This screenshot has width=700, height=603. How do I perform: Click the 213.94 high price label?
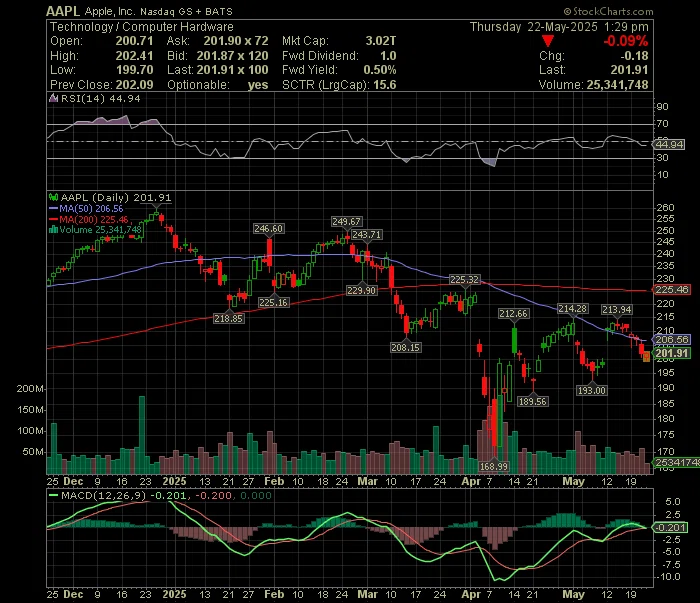(x=617, y=309)
